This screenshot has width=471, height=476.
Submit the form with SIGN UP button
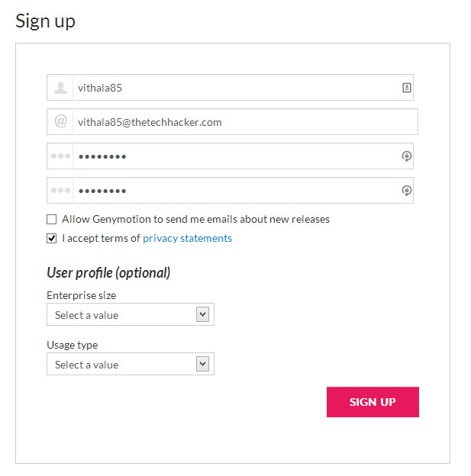(x=373, y=402)
